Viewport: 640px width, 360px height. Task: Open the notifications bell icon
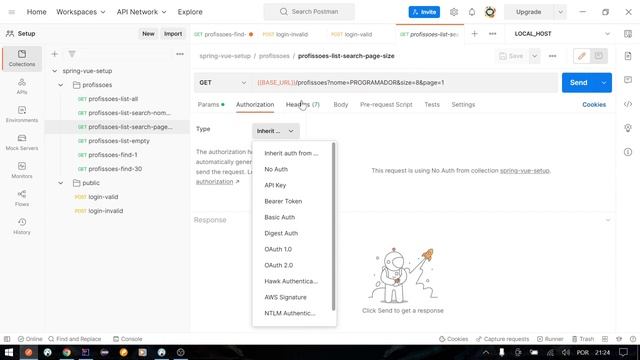tap(472, 12)
